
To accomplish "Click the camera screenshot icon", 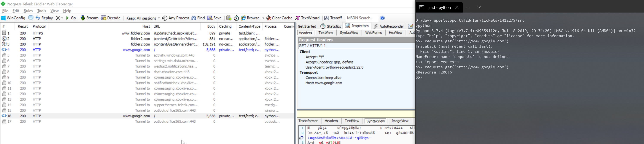I will (x=229, y=18).
